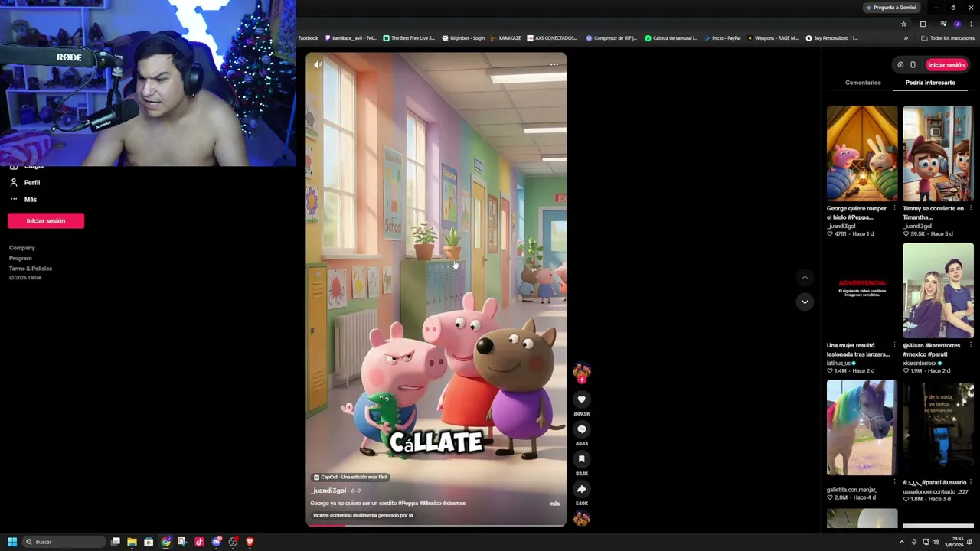Click the Pregunta a Gemini button
The height and width of the screenshot is (551, 980).
[890, 8]
